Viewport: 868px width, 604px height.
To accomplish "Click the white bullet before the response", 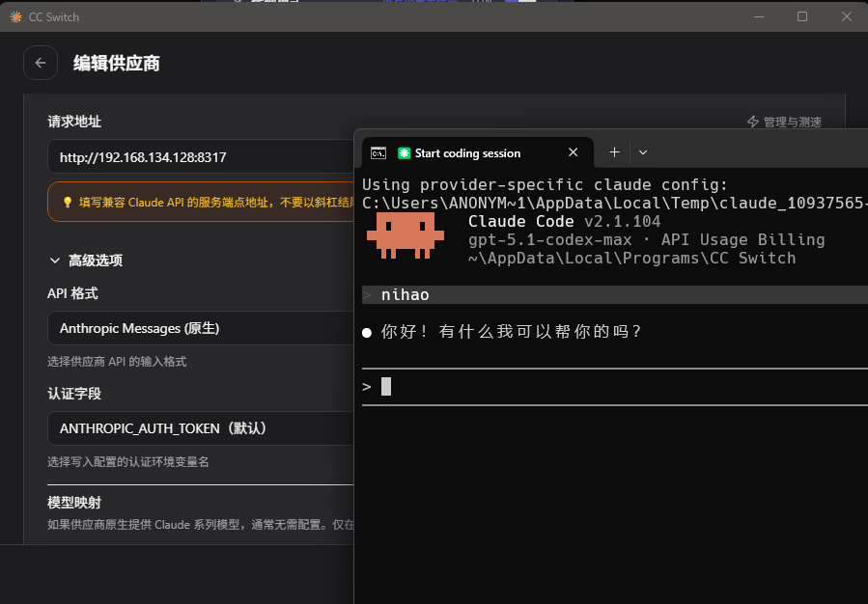I will 367,333.
